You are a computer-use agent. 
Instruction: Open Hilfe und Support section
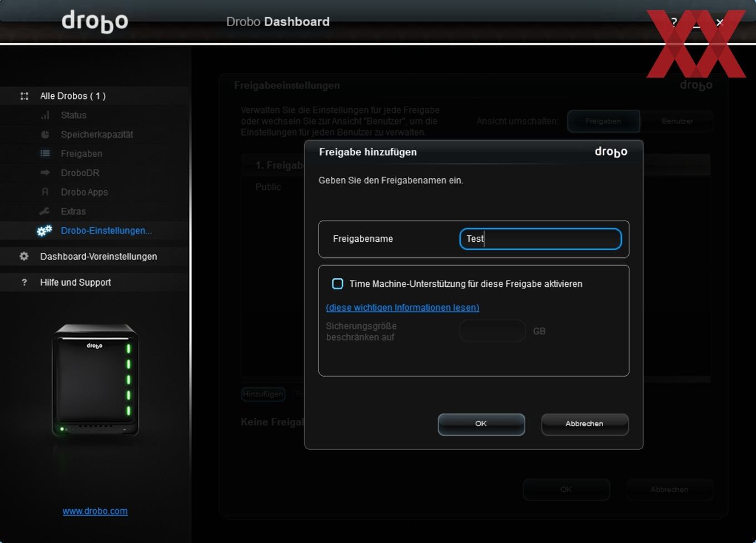(76, 282)
